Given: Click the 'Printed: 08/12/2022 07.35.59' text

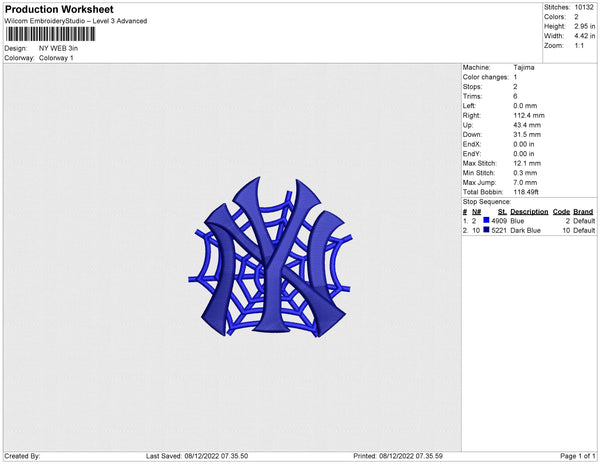Looking at the screenshot, I should click(x=398, y=456).
